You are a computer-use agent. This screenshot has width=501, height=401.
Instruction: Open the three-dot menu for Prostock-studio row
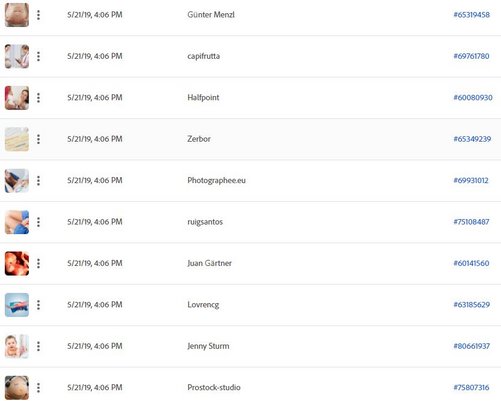[x=39, y=388]
